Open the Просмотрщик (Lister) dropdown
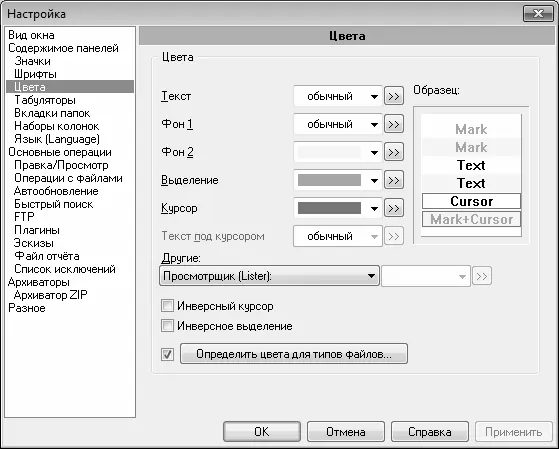Viewport: 559px width, 449px height. [269, 276]
